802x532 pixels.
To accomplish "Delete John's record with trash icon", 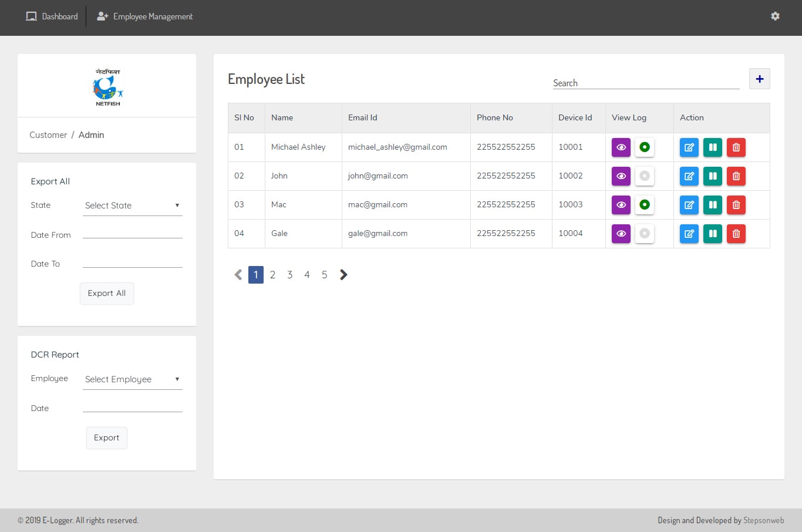I will pyautogui.click(x=736, y=176).
